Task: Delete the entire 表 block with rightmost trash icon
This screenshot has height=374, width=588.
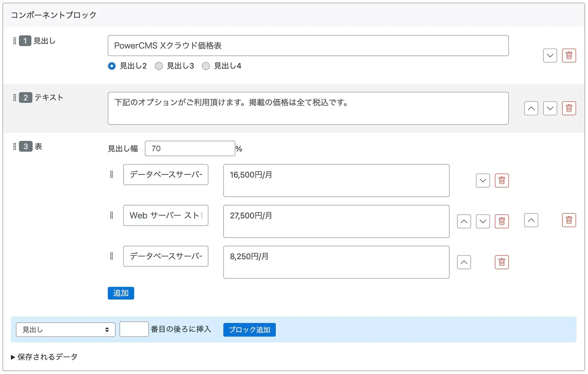Action: (569, 220)
